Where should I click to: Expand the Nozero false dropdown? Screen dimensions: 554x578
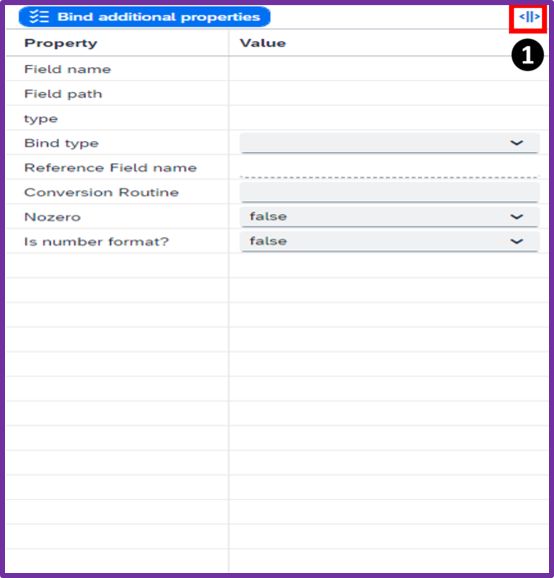pos(389,216)
